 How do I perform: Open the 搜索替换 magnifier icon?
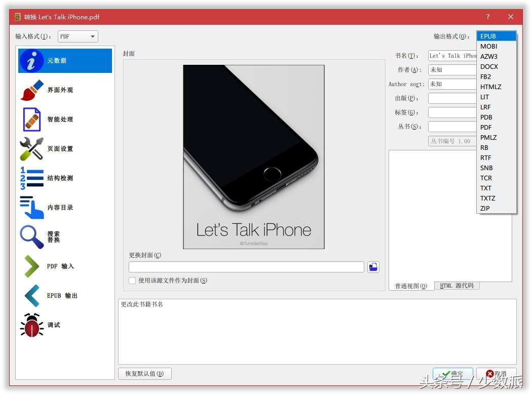point(31,236)
